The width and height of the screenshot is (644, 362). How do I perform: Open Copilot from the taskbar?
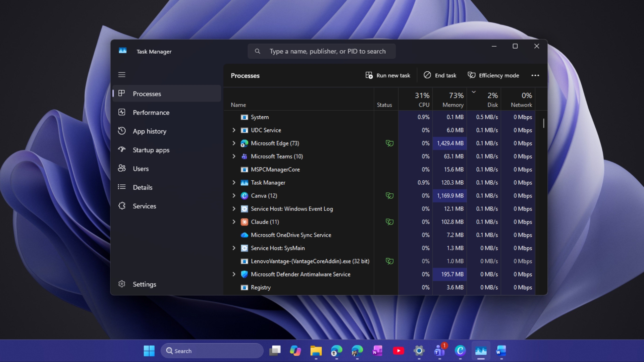[x=295, y=351]
